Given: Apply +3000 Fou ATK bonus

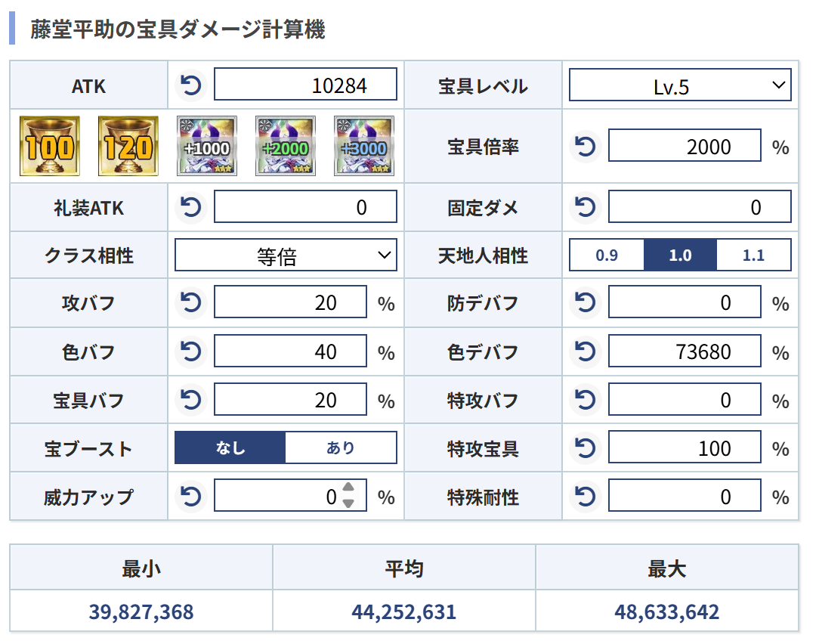Looking at the screenshot, I should click(x=363, y=146).
